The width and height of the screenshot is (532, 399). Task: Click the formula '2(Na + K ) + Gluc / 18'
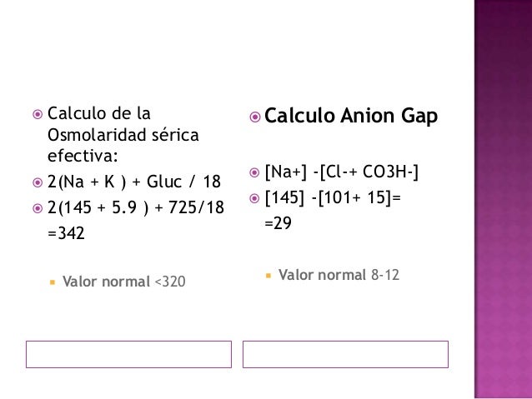coord(134,182)
